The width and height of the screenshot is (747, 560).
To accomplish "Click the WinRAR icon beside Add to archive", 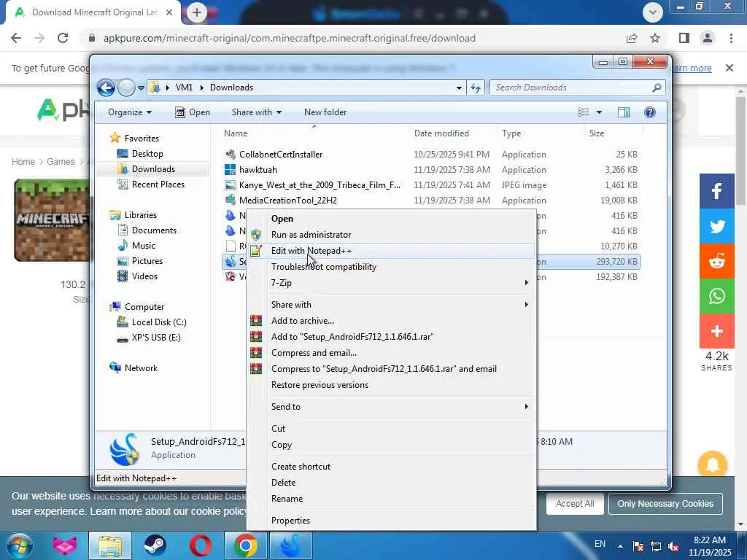I will point(256,321).
